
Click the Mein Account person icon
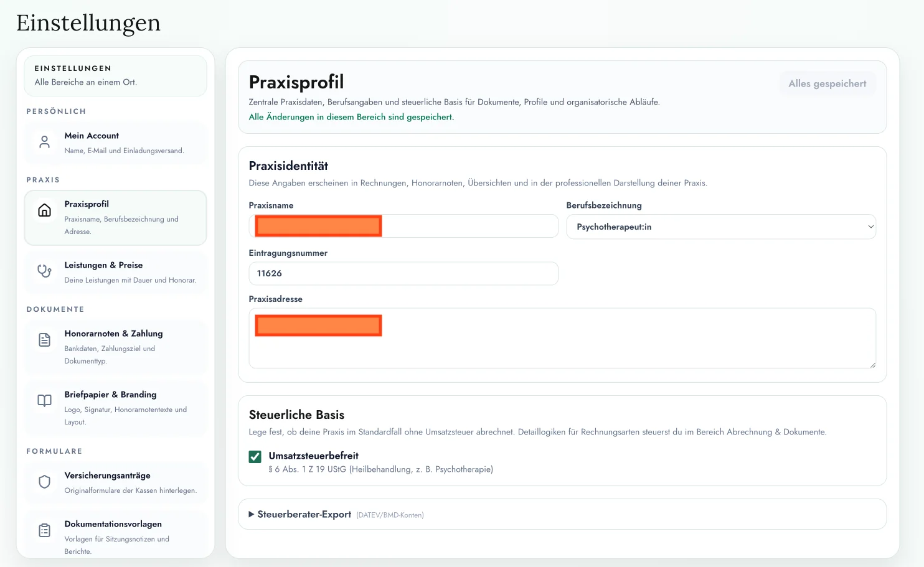coord(44,142)
